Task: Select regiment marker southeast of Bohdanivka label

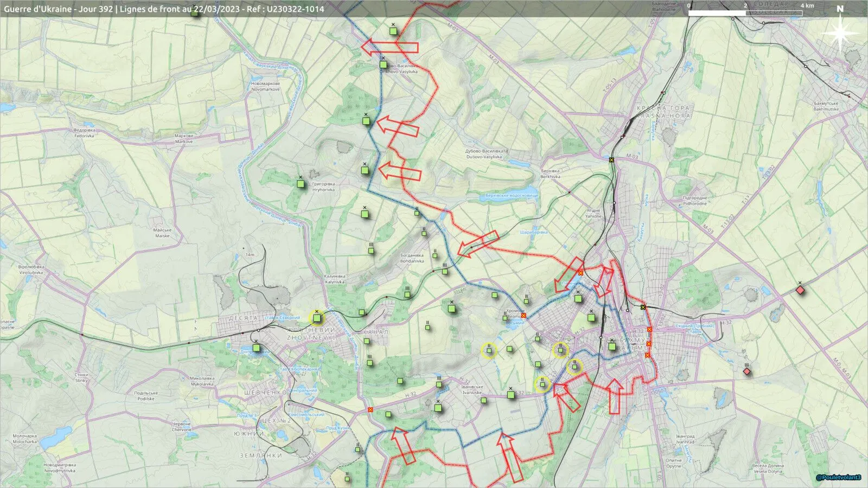Action: 445,271
